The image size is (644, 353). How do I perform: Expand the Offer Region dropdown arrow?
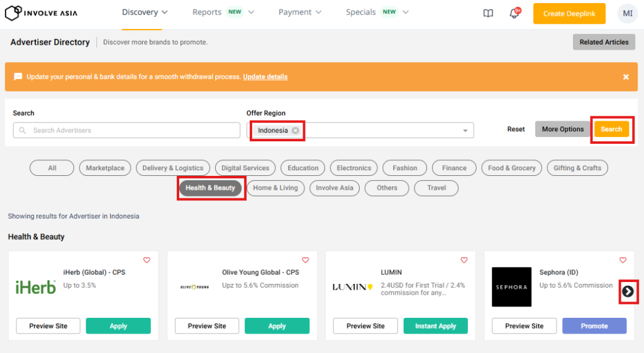[465, 131]
